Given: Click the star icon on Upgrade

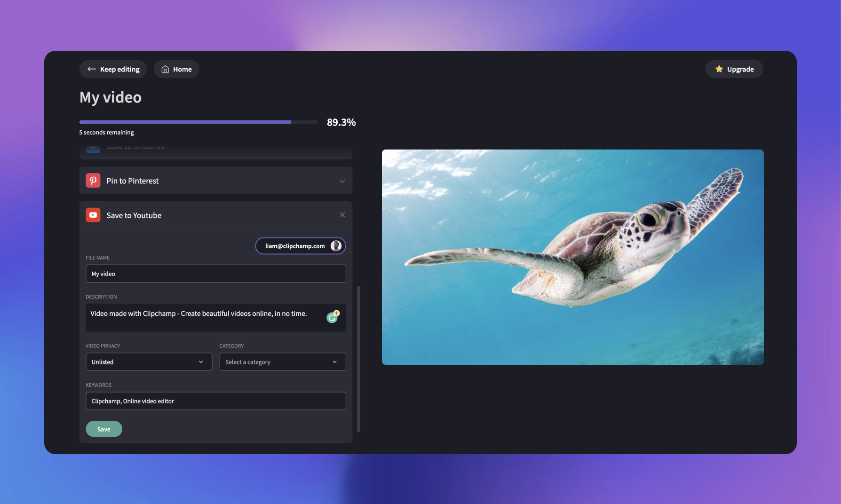Looking at the screenshot, I should point(719,69).
